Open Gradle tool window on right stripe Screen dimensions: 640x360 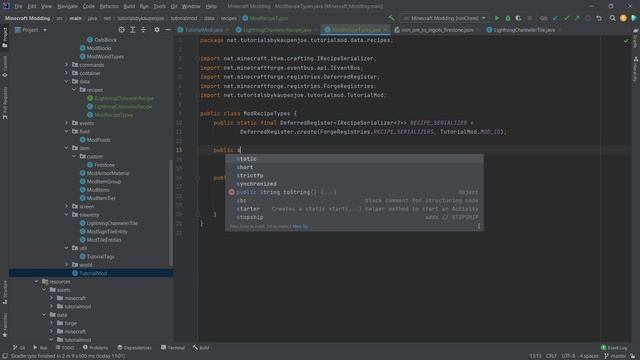point(636,37)
